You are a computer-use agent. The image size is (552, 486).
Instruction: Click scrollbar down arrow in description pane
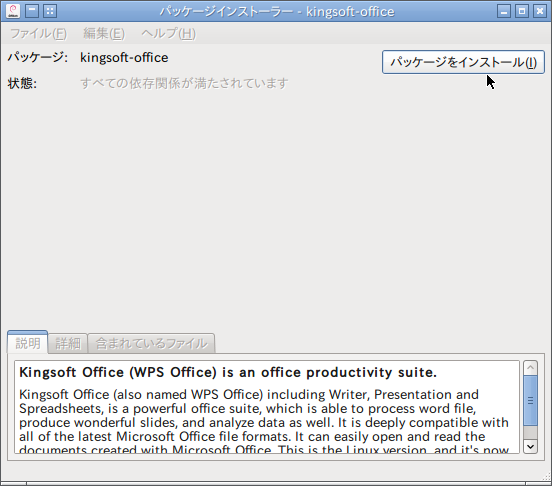530,447
